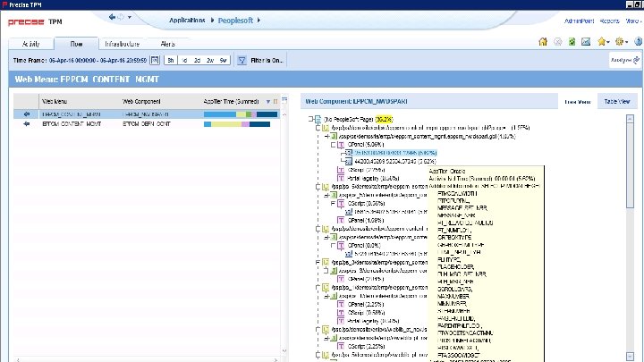Click the greyed-out round icon beside Home
This screenshot has width=644, height=362.
(x=558, y=42)
